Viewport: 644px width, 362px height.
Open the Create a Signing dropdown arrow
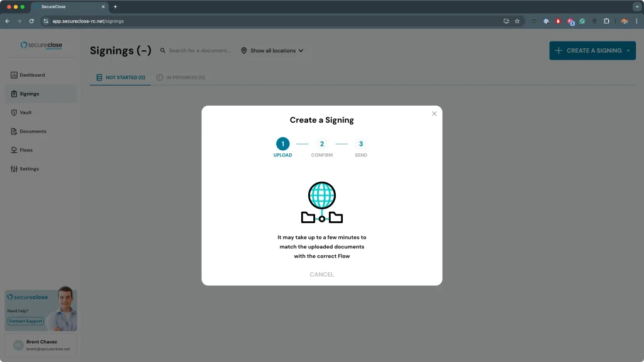coord(628,51)
